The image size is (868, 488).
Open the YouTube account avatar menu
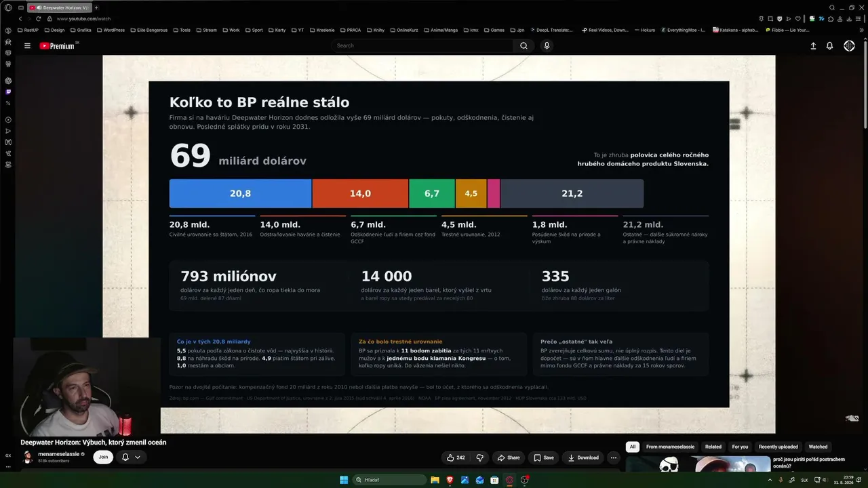(849, 45)
